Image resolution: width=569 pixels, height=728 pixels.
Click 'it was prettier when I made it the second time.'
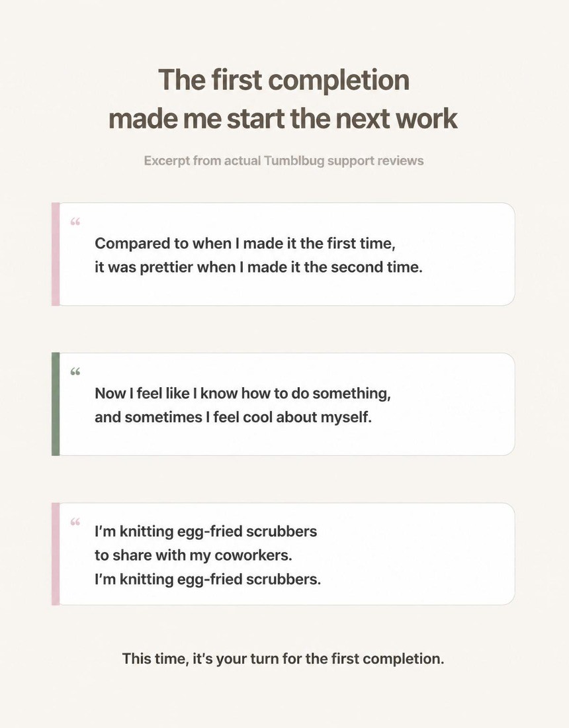259,267
